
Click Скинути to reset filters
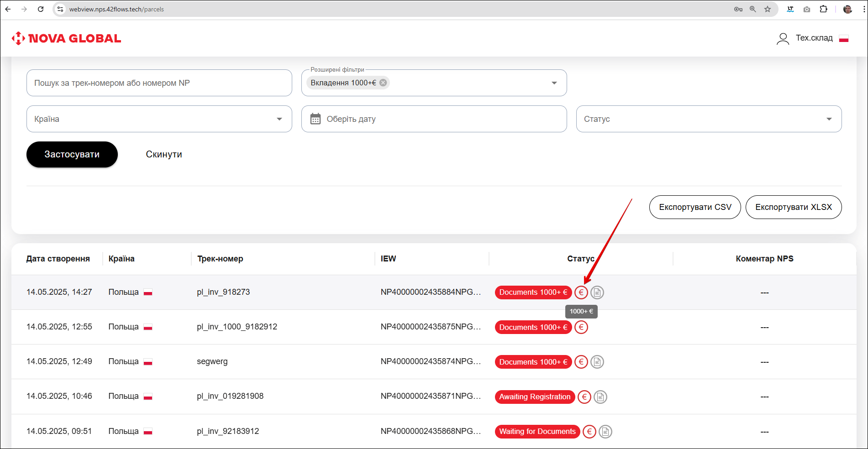164,155
